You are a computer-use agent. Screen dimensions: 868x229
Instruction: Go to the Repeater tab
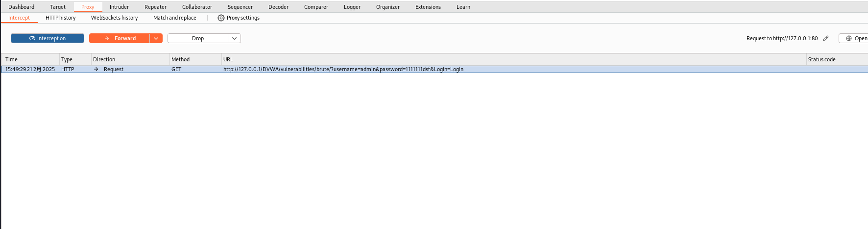point(155,7)
